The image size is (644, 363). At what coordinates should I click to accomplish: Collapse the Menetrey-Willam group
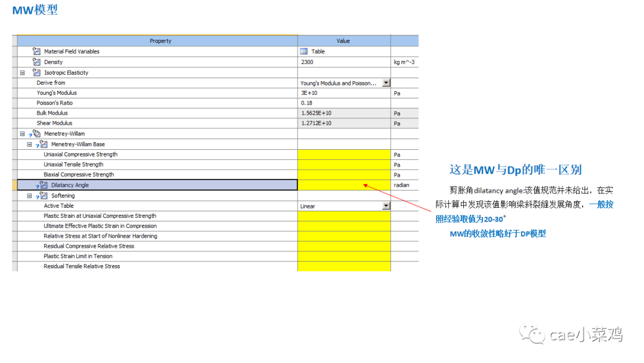tap(21, 133)
